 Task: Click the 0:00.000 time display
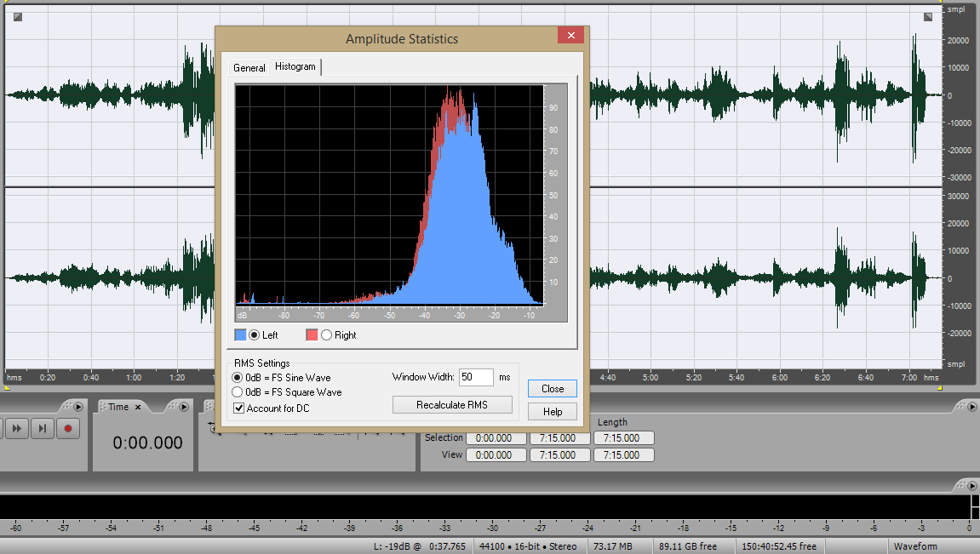(x=147, y=443)
